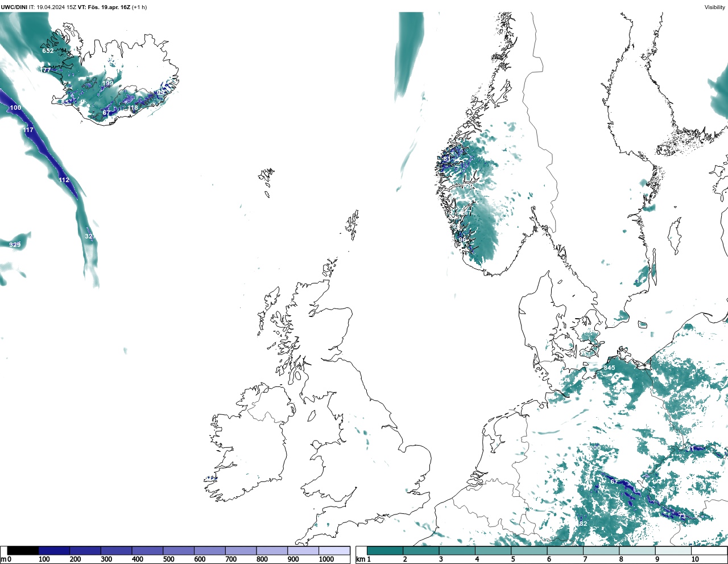Select the legend swatch between 100 and 200
This screenshot has width=728, height=564.
click(54, 550)
